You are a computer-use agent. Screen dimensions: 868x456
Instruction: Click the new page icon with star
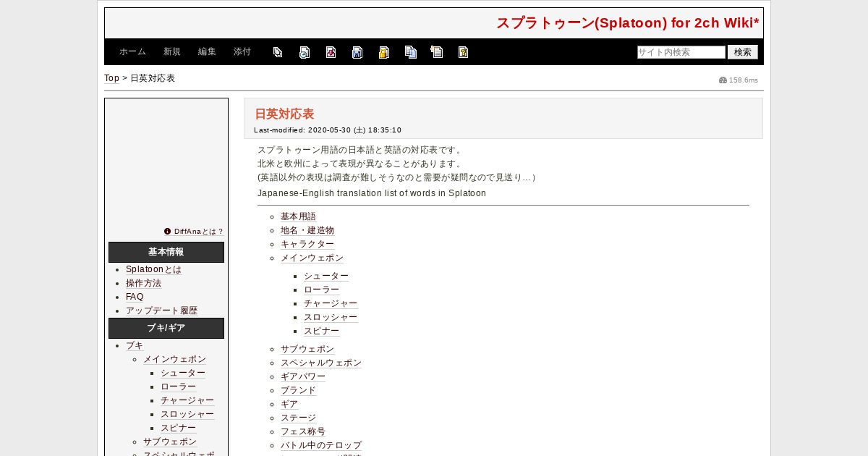437,52
